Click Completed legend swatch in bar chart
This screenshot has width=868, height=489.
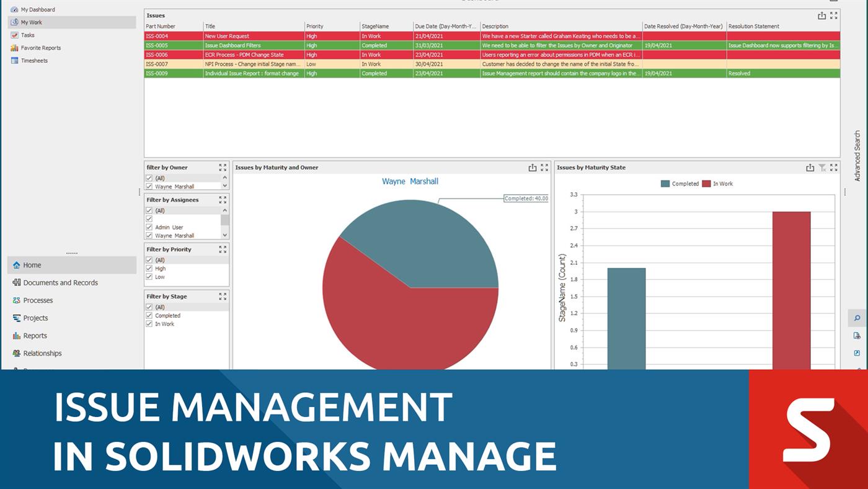(665, 184)
